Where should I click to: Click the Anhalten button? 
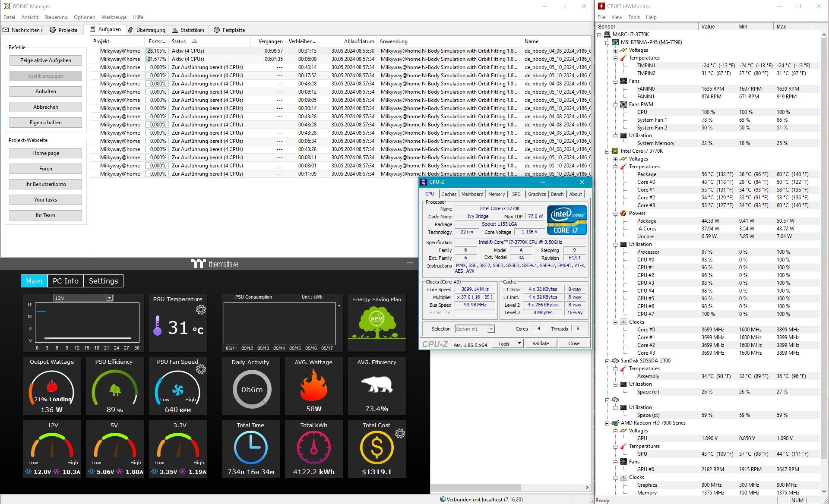click(x=46, y=91)
